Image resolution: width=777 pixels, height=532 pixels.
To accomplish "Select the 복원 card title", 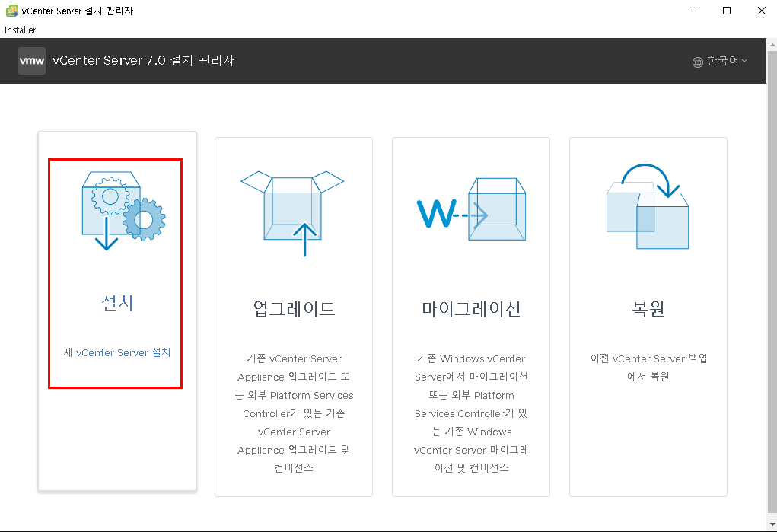I will click(648, 309).
